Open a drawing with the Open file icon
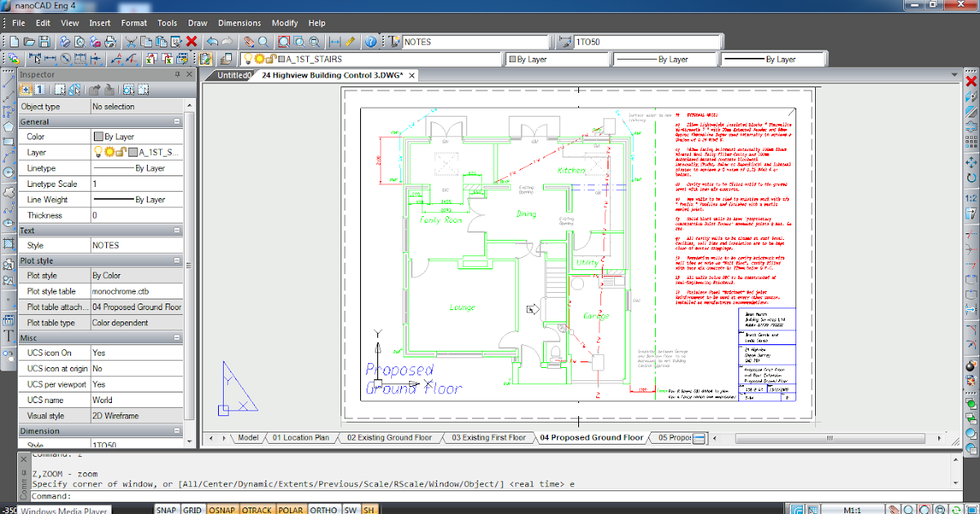Viewport: 980px width, 514px height. (x=30, y=42)
